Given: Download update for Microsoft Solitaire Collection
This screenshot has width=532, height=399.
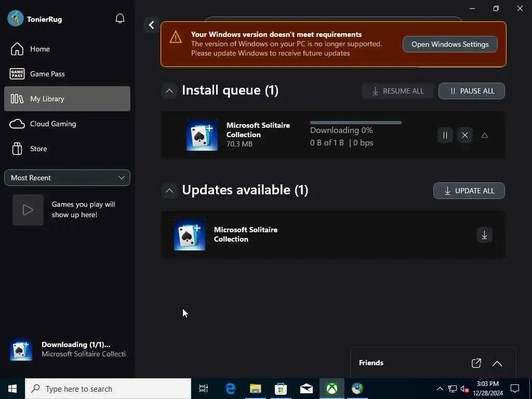Looking at the screenshot, I should point(484,235).
